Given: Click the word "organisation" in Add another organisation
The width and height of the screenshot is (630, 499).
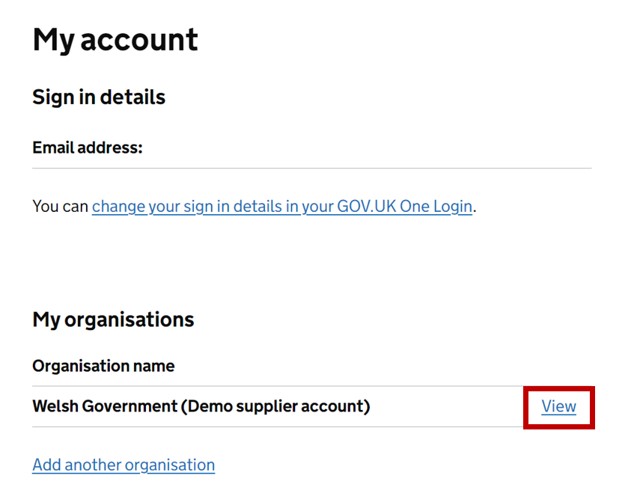Looking at the screenshot, I should coord(168,465).
